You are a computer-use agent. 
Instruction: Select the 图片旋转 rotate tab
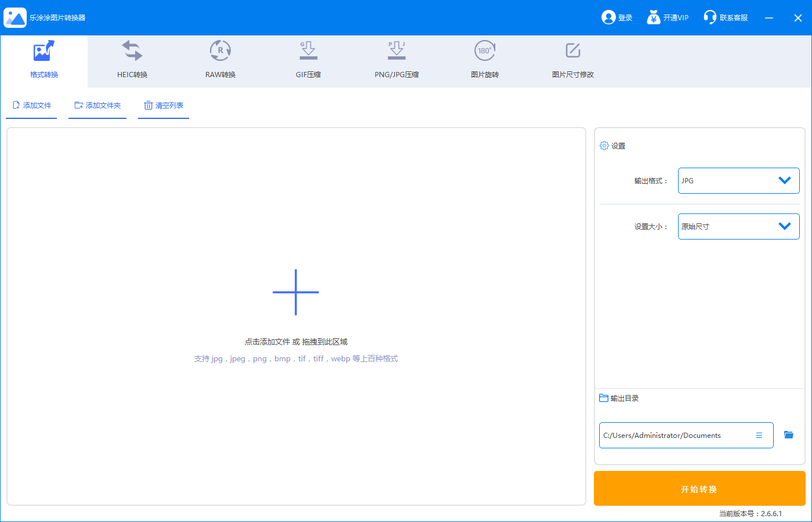click(x=485, y=61)
